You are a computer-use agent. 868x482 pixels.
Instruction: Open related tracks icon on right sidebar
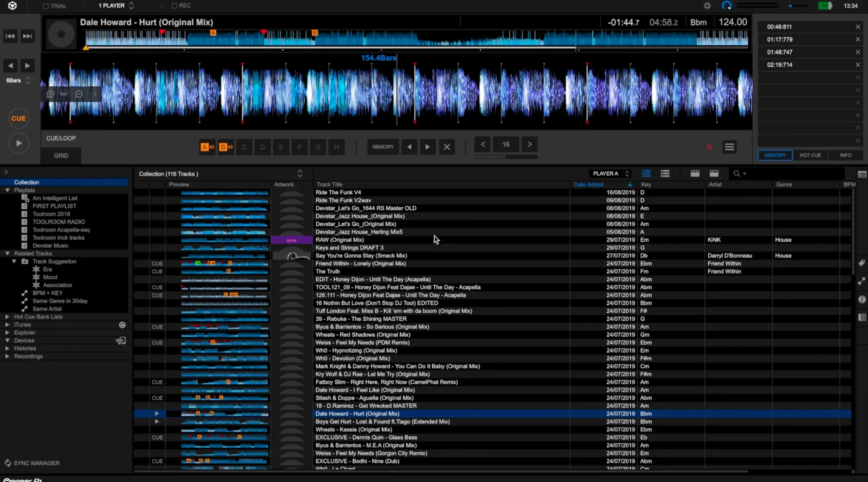pos(862,281)
